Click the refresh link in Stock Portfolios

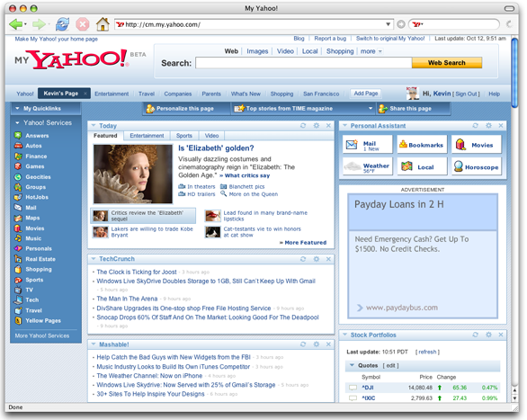pyautogui.click(x=427, y=352)
